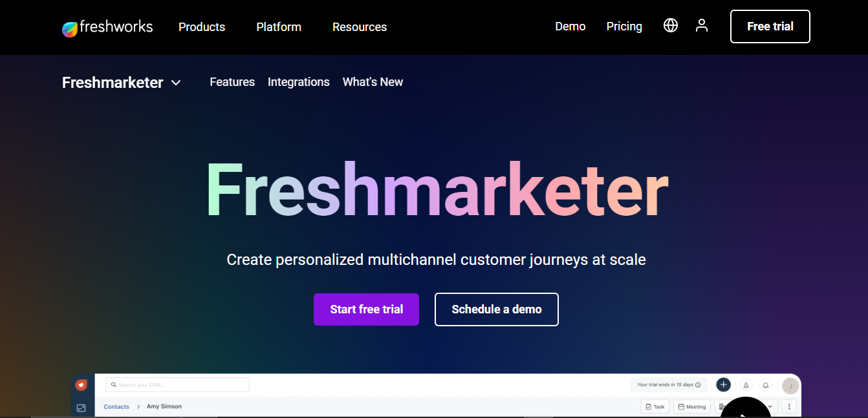This screenshot has height=418, width=868.
Task: Click the notifications bell icon
Action: (766, 385)
